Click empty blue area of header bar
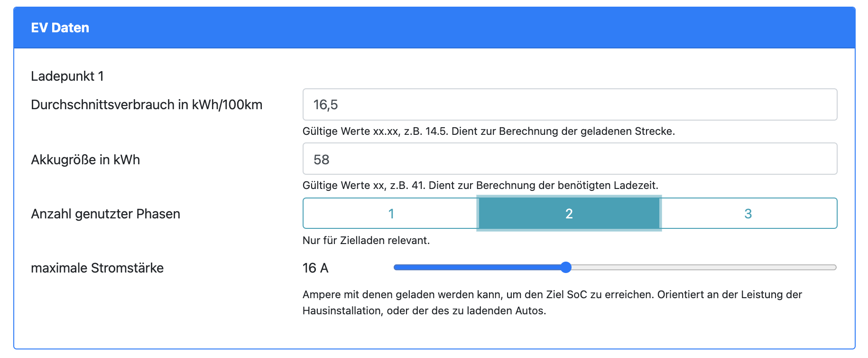Viewport: 868px width, 358px height. pos(474,28)
